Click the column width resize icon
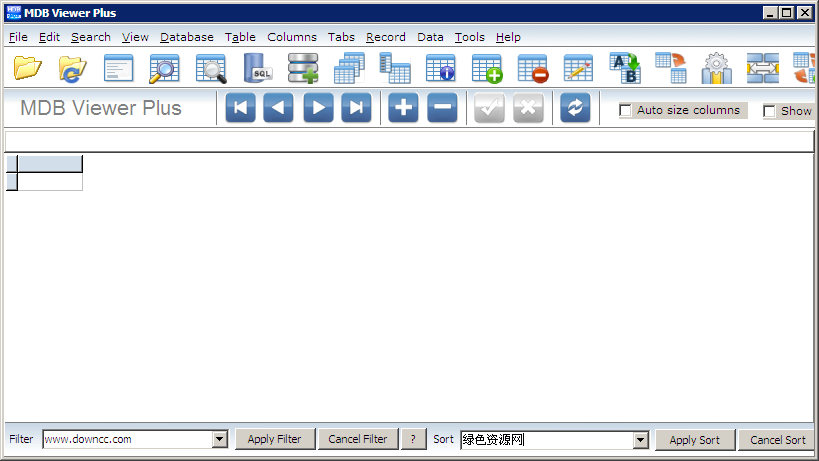The height and width of the screenshot is (461, 819). 763,68
